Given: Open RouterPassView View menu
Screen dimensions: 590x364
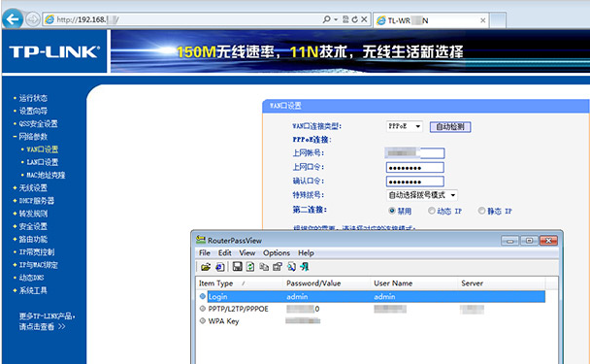Looking at the screenshot, I should (x=247, y=253).
